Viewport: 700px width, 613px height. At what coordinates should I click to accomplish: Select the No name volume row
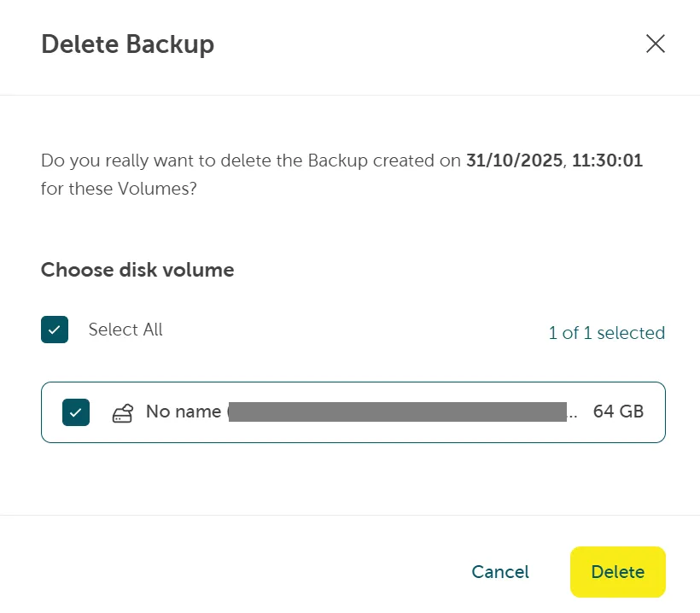pos(353,412)
